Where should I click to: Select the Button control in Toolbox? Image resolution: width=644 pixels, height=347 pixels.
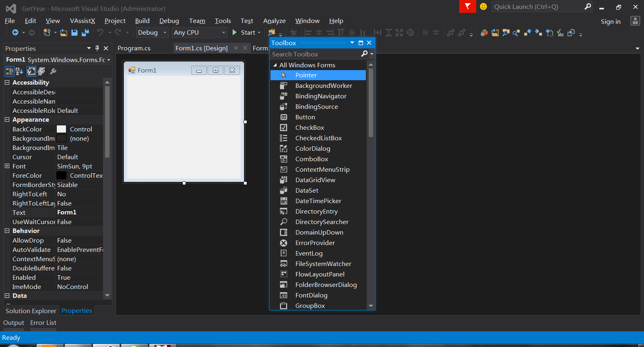[x=318, y=117]
